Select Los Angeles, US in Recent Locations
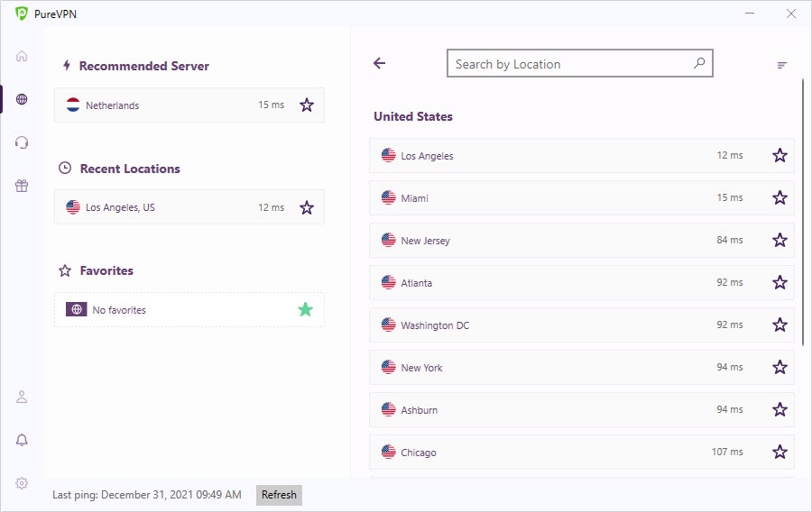812x512 pixels. pos(189,206)
